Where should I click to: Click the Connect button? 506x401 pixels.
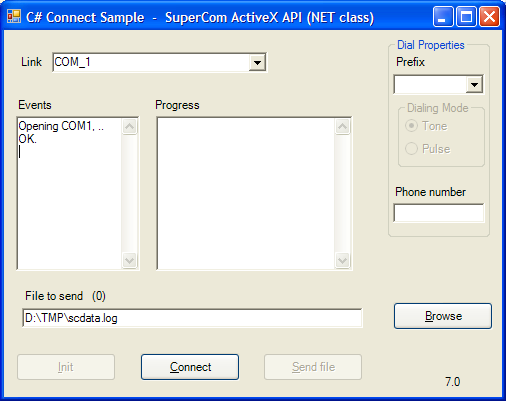[190, 367]
